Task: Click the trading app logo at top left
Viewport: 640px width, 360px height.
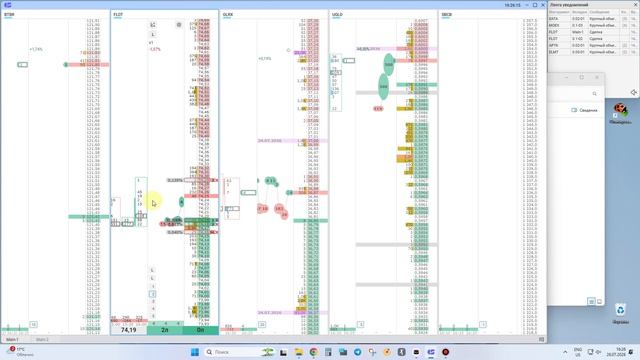Action: click(x=7, y=5)
